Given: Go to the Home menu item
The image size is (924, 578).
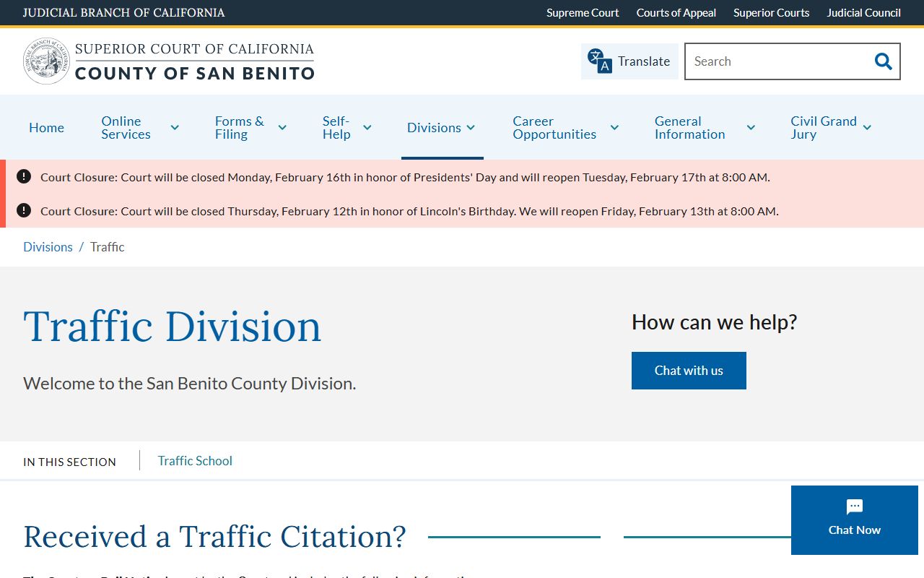Looking at the screenshot, I should [46, 128].
